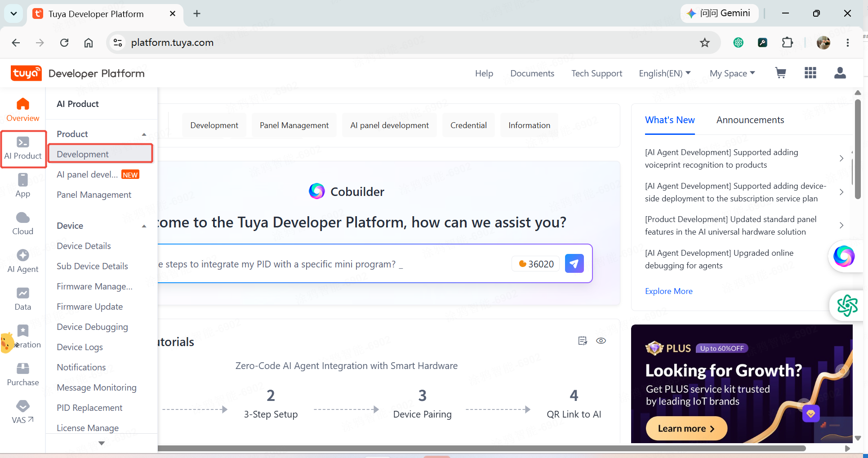Collapse the Device menu group
The width and height of the screenshot is (868, 458).
pos(144,226)
